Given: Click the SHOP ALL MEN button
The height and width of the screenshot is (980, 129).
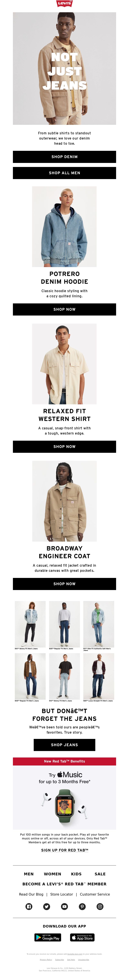Looking at the screenshot, I should 64,173.
